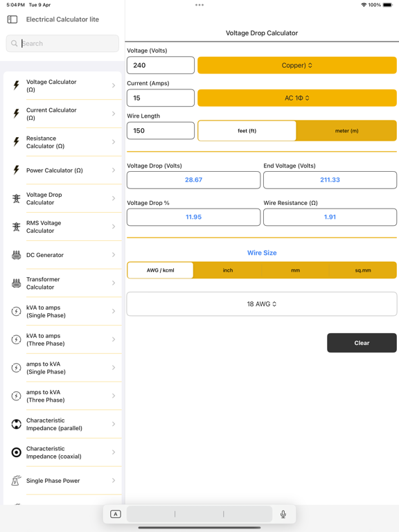Select mm wire size unit
This screenshot has height=532, width=399.
(x=295, y=270)
